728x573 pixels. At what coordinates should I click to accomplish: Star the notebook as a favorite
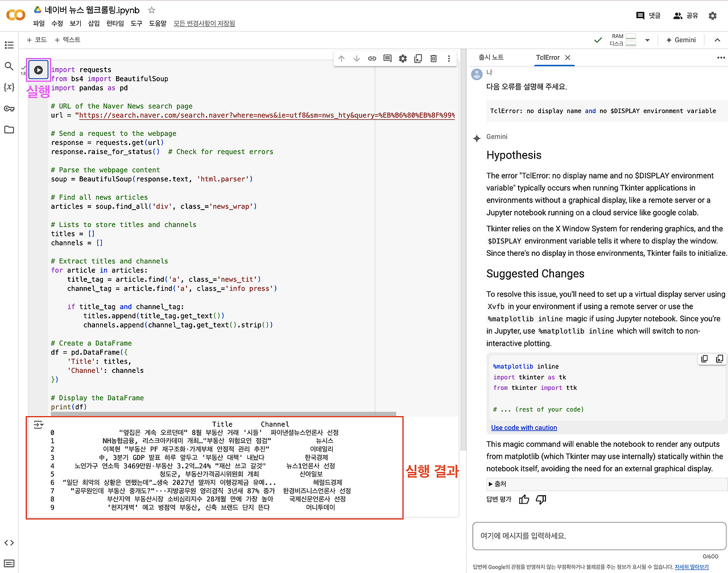coord(152,10)
